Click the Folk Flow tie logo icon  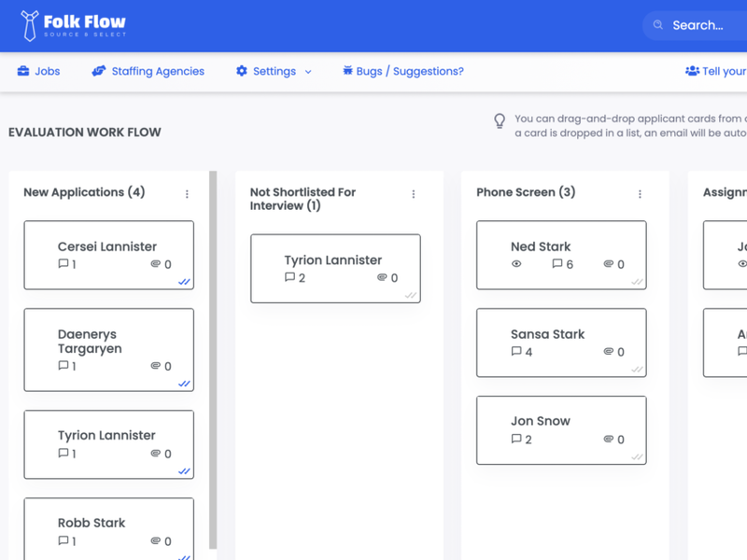pyautogui.click(x=28, y=24)
